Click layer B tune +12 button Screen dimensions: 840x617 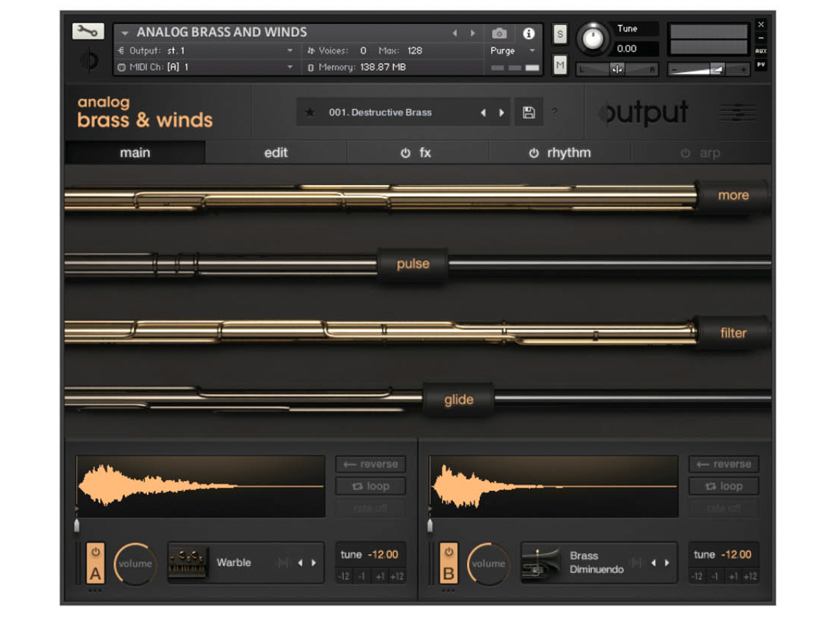(750, 577)
